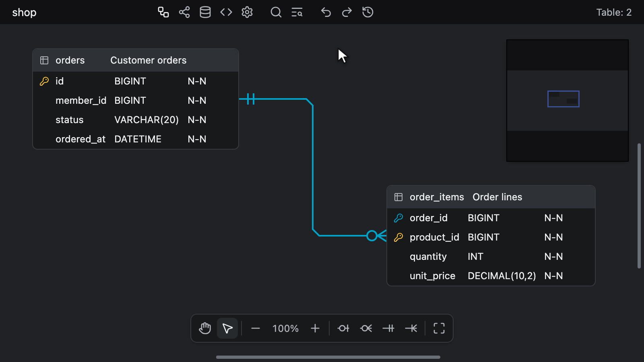Click the quantity column name
The width and height of the screenshot is (644, 362).
[428, 257]
